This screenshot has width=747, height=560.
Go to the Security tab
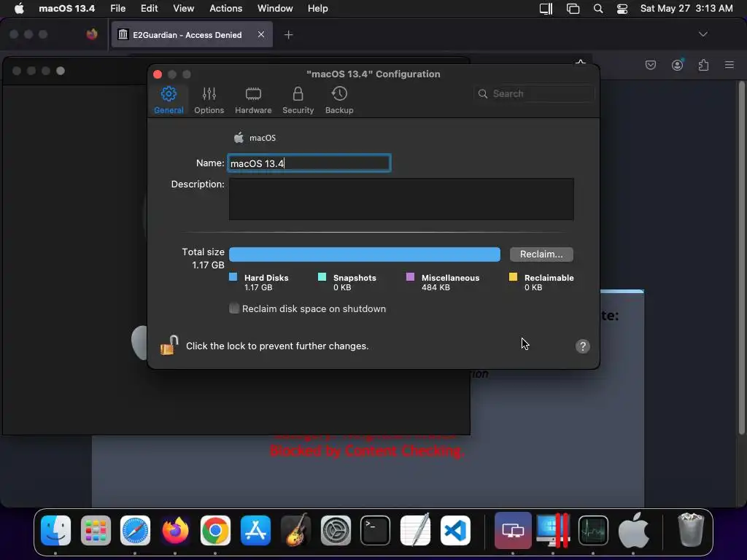coord(298,100)
